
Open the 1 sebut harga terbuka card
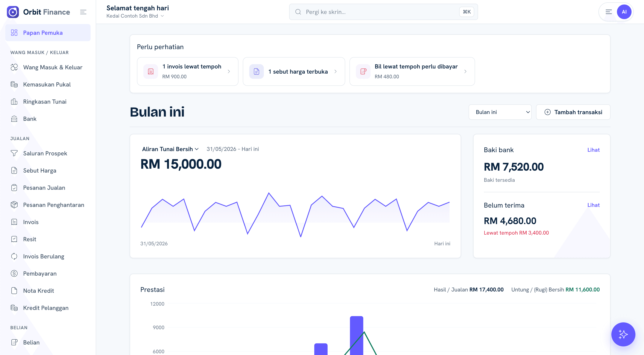(294, 72)
